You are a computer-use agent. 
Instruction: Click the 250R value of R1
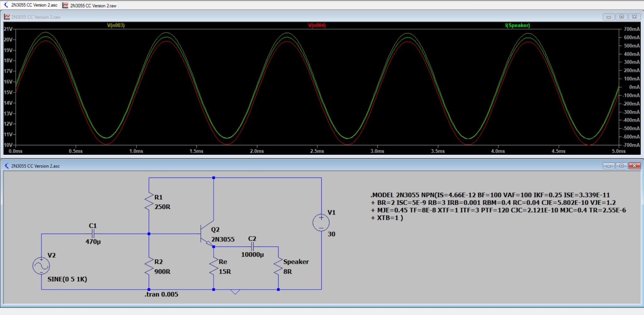click(162, 207)
